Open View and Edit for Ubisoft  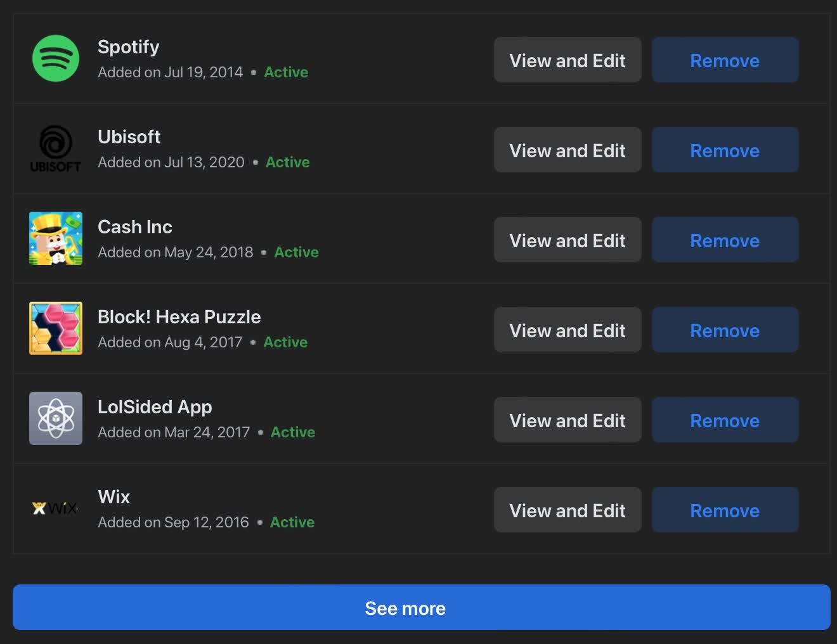(568, 150)
